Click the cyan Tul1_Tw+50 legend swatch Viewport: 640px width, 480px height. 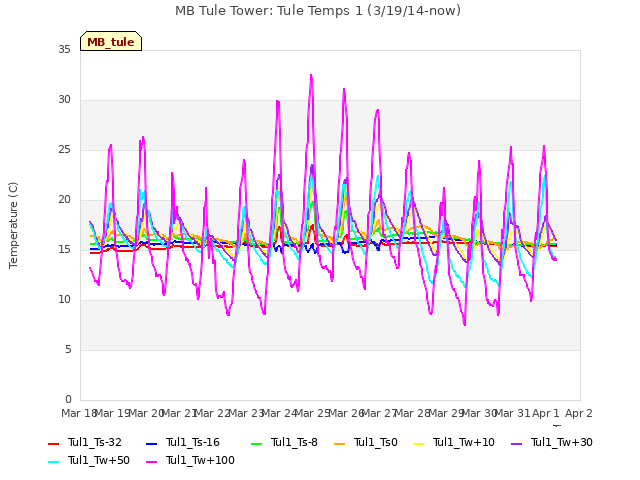point(53,461)
